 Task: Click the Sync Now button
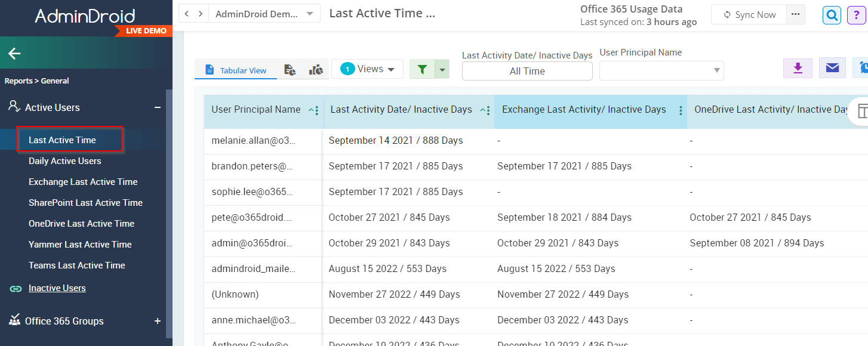click(x=749, y=15)
